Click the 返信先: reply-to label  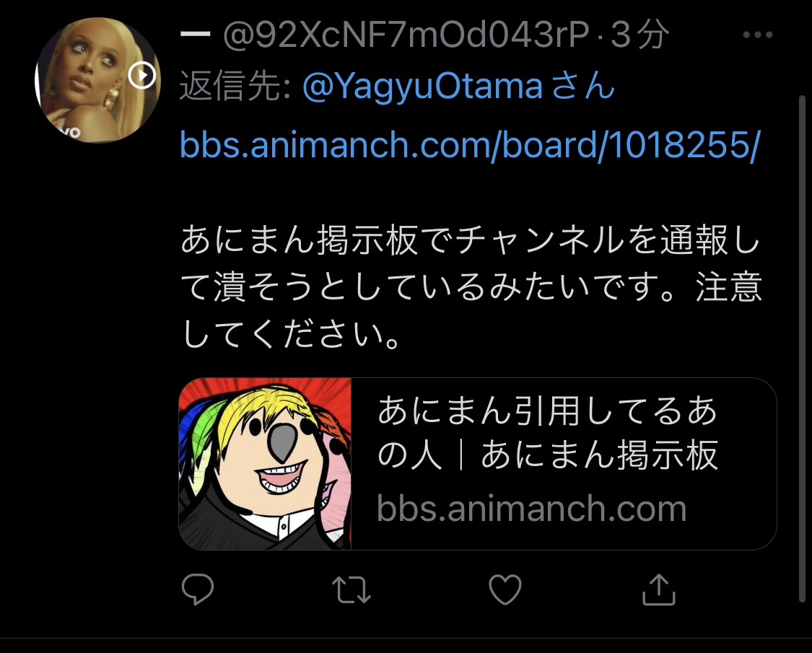pyautogui.click(x=235, y=86)
